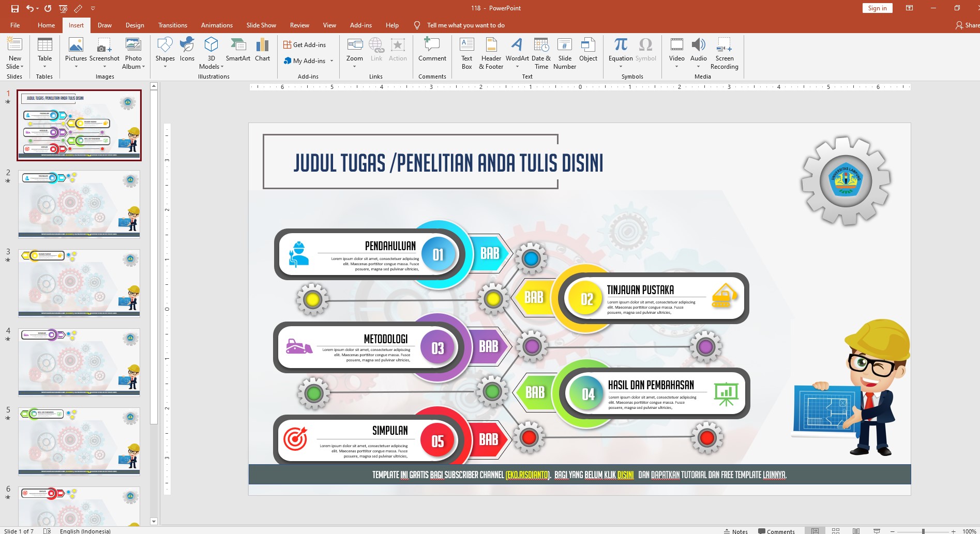Open the Icons library

[187, 51]
